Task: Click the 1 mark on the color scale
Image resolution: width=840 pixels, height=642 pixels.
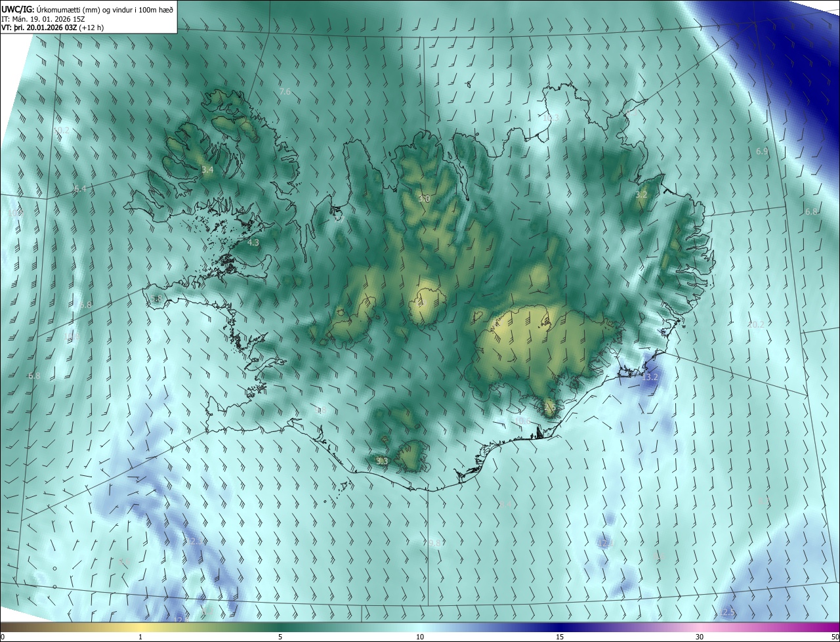Action: pyautogui.click(x=140, y=637)
